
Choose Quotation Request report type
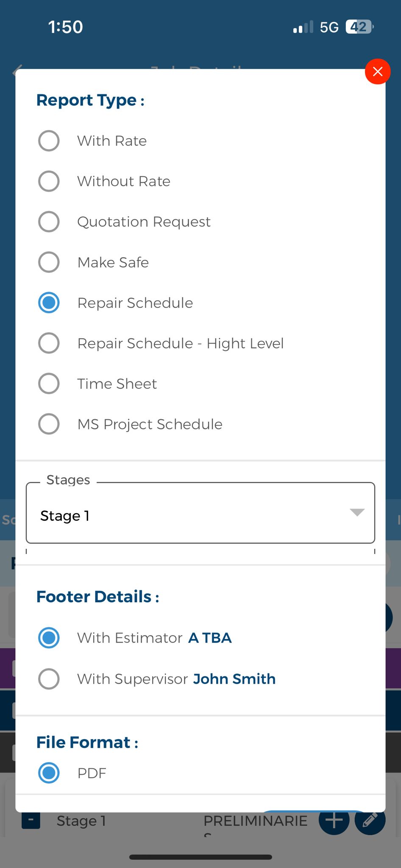point(49,222)
